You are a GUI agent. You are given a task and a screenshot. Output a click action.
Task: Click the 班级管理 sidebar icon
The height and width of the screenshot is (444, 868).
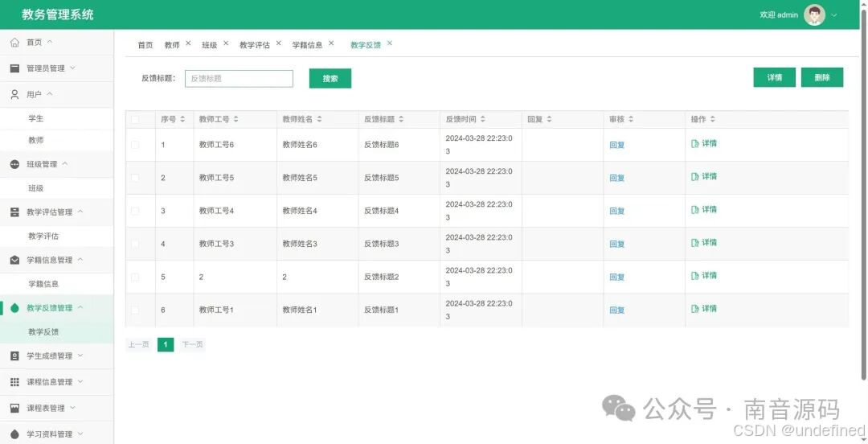pyautogui.click(x=15, y=164)
